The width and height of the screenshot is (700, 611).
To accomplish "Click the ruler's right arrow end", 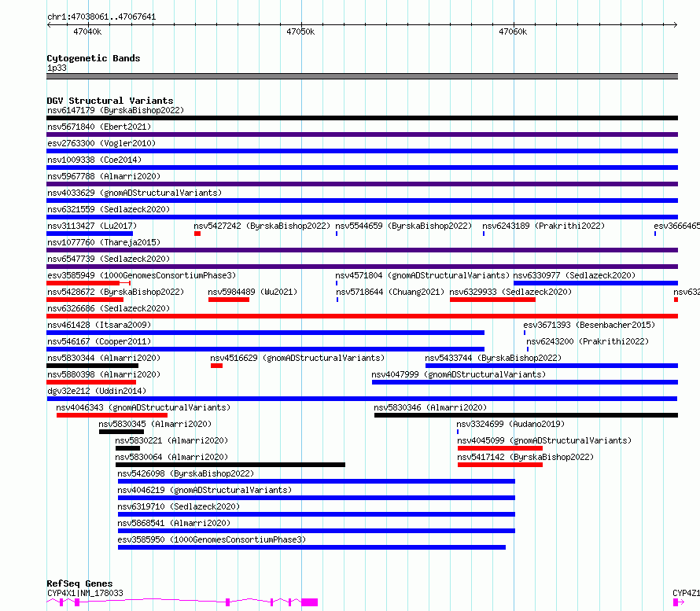I will pos(675,24).
